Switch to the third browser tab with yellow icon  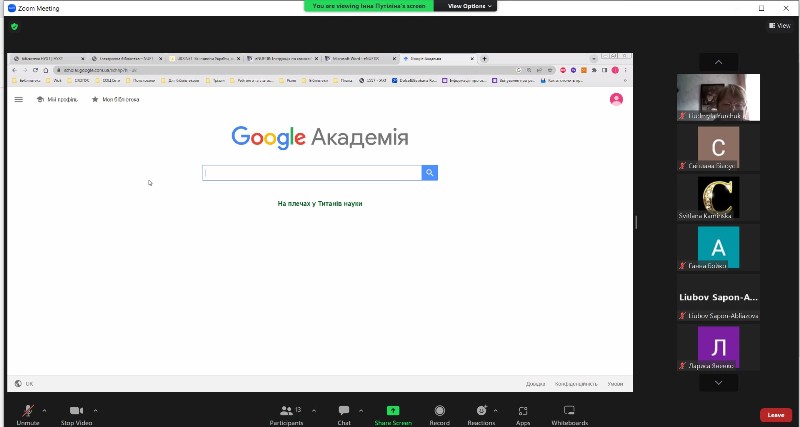coord(202,59)
